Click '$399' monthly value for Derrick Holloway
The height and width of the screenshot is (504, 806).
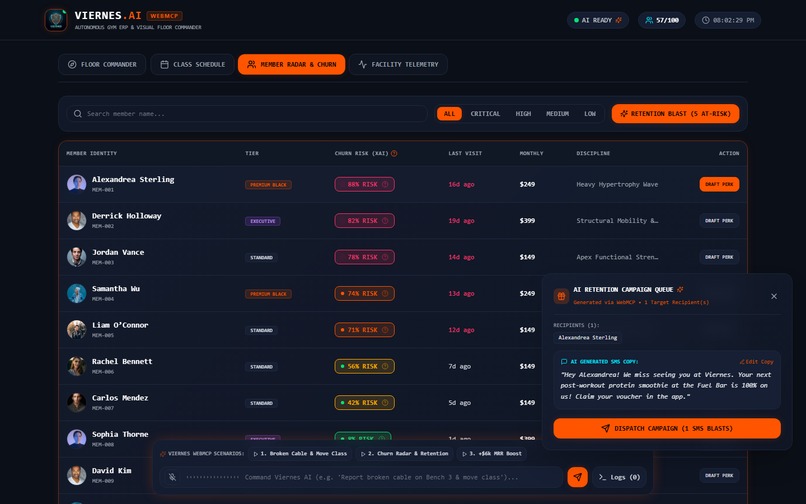[x=527, y=221]
